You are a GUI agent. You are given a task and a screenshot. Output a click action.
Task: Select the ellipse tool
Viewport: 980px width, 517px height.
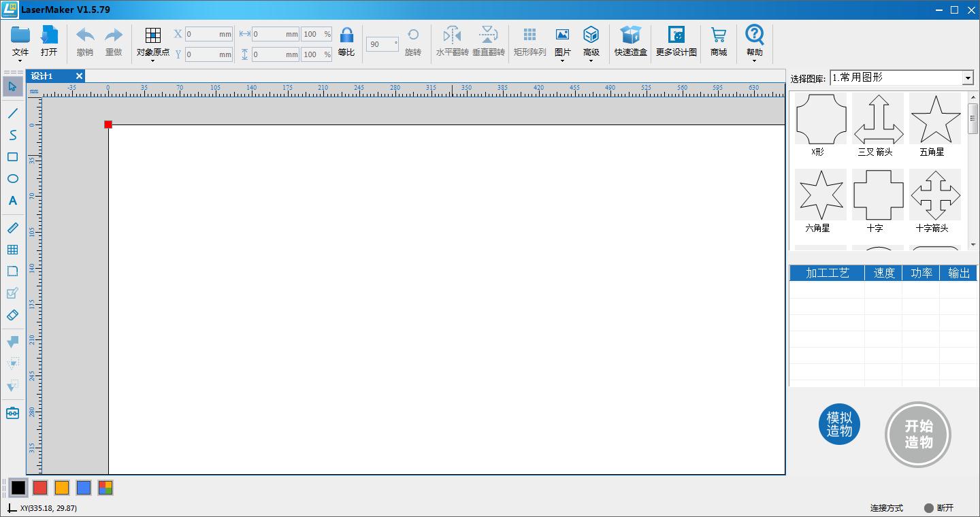tap(12, 179)
